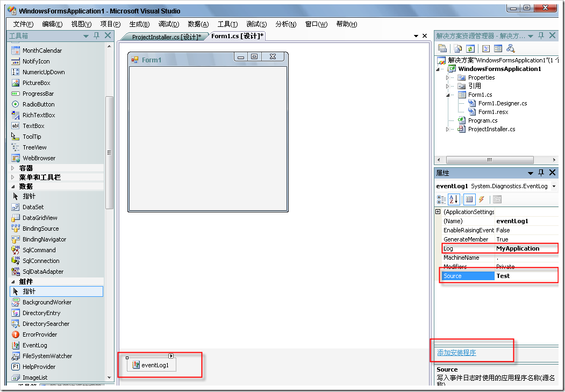565x392 pixels.
Task: Open View Class Diagram in Solution Explorer
Action: [510, 48]
